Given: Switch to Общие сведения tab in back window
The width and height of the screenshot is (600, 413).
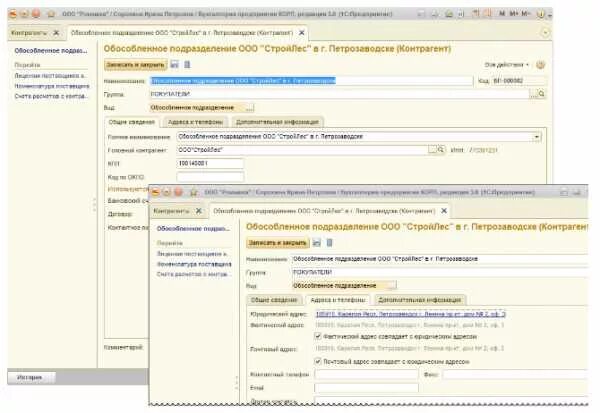Looking at the screenshot, I should click(x=131, y=122).
